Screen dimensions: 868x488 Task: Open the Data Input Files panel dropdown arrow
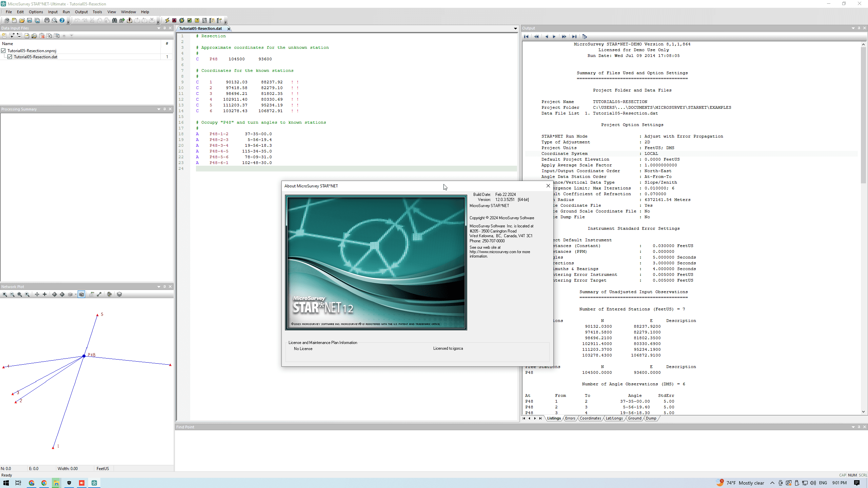(158, 28)
